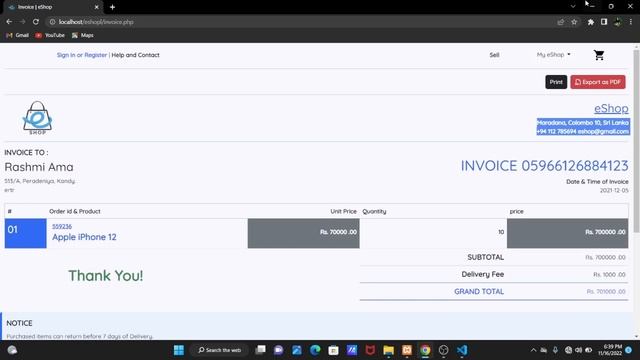Click the row number 01 cell
Screen dimensions: 640x360
(x=25, y=233)
